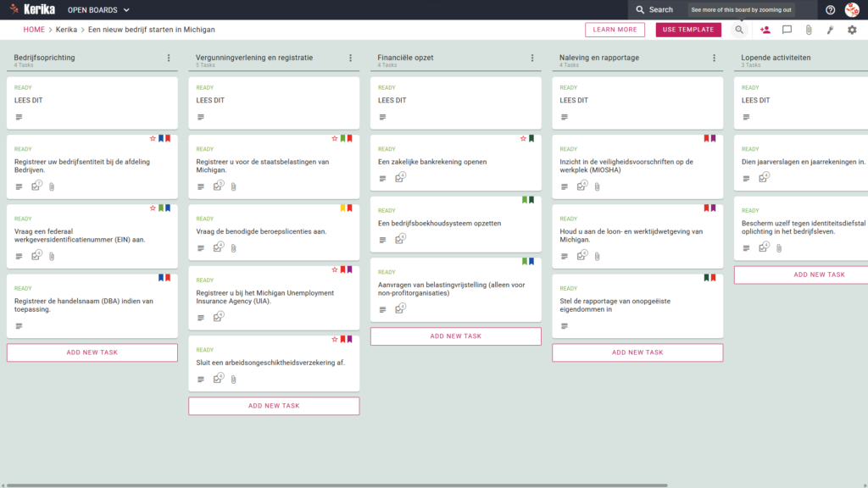Open card Dien jaarverslagen en jaarrekeningen in

[x=801, y=163]
